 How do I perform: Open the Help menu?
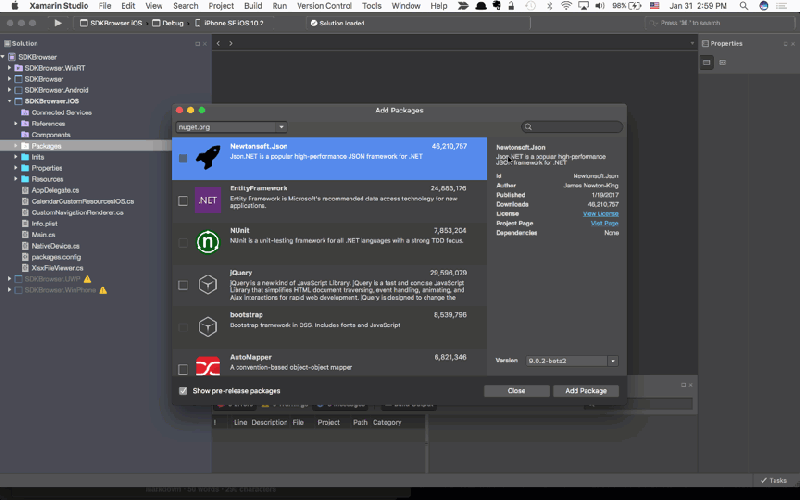(x=439, y=6)
